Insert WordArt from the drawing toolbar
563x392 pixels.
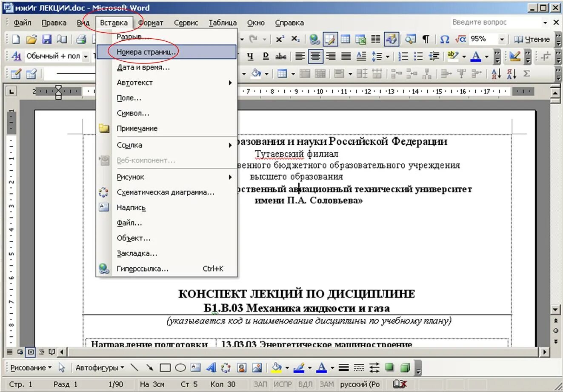click(211, 368)
